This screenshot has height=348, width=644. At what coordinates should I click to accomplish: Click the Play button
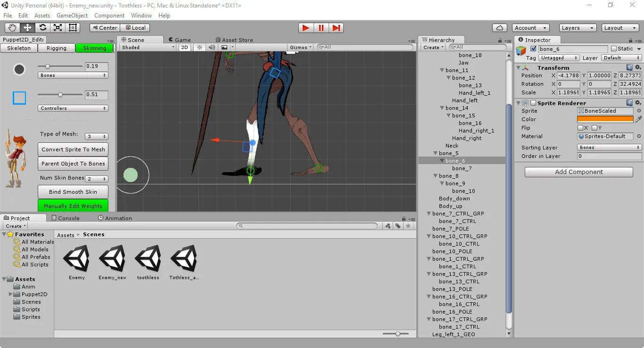click(306, 28)
